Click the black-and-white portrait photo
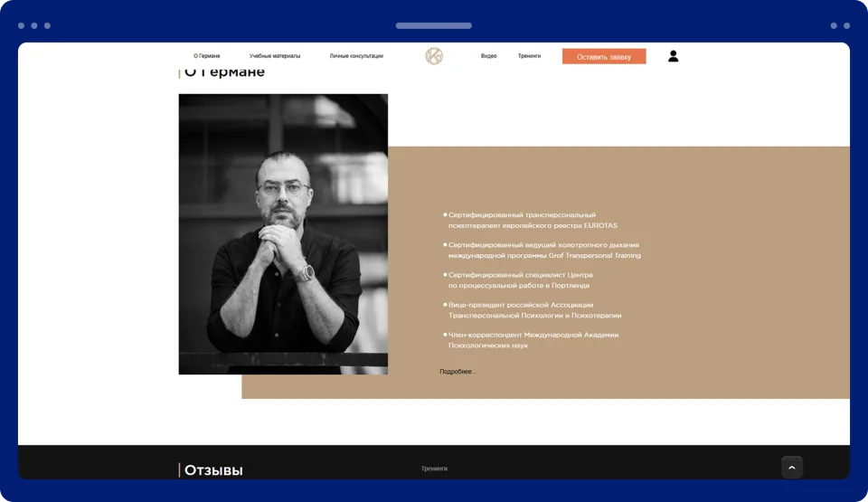Image resolution: width=868 pixels, height=502 pixels. point(283,234)
